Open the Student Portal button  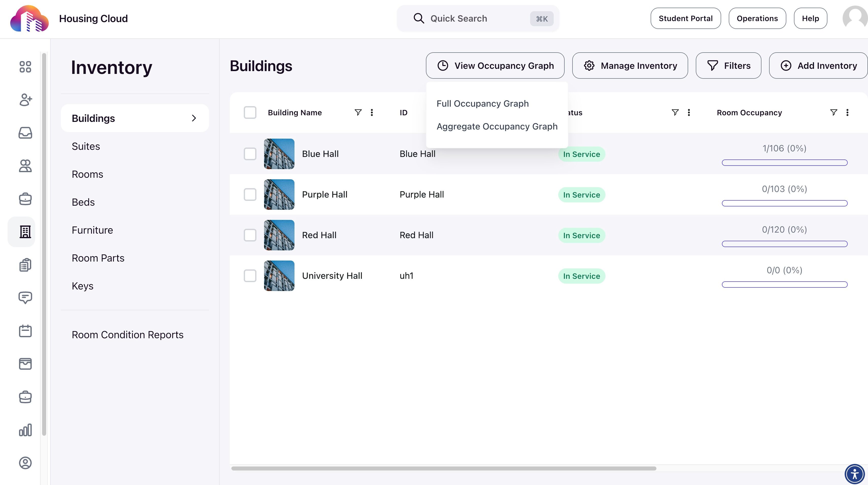click(685, 18)
